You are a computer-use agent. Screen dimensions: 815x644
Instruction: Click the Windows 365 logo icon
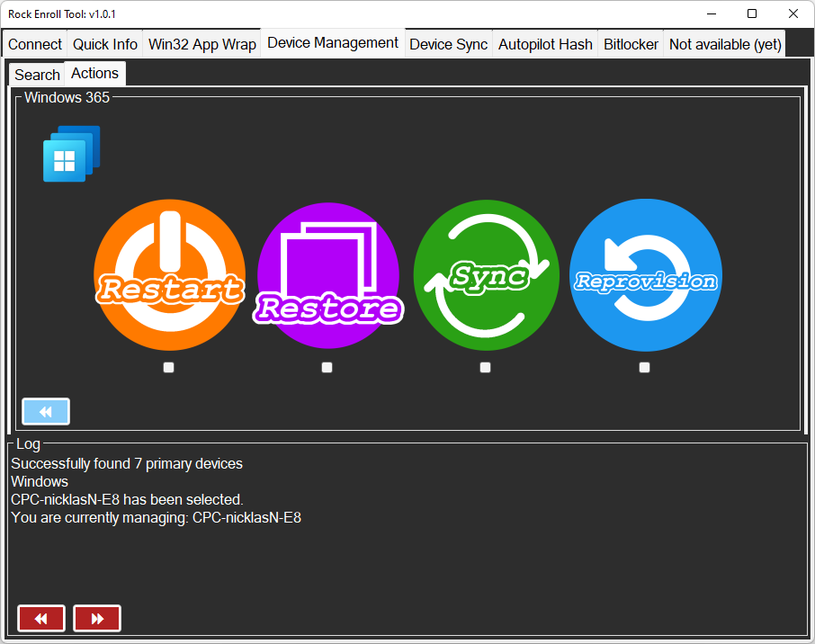[x=71, y=154]
